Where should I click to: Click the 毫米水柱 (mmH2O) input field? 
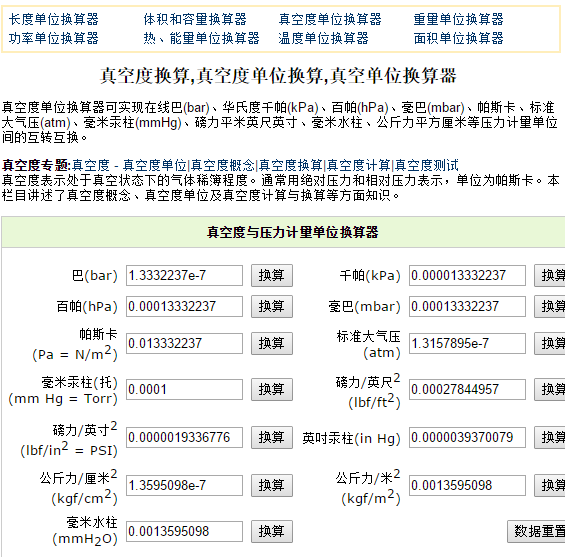tap(184, 532)
